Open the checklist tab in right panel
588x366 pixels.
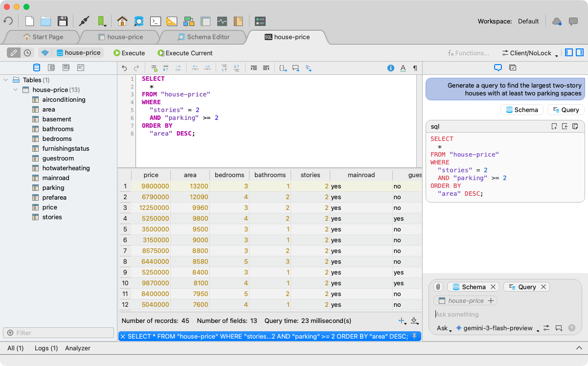coord(513,68)
